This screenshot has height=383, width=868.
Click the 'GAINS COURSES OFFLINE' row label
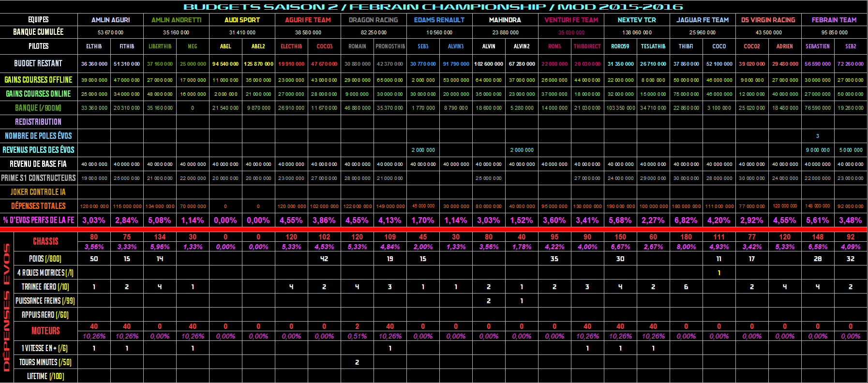[38, 80]
